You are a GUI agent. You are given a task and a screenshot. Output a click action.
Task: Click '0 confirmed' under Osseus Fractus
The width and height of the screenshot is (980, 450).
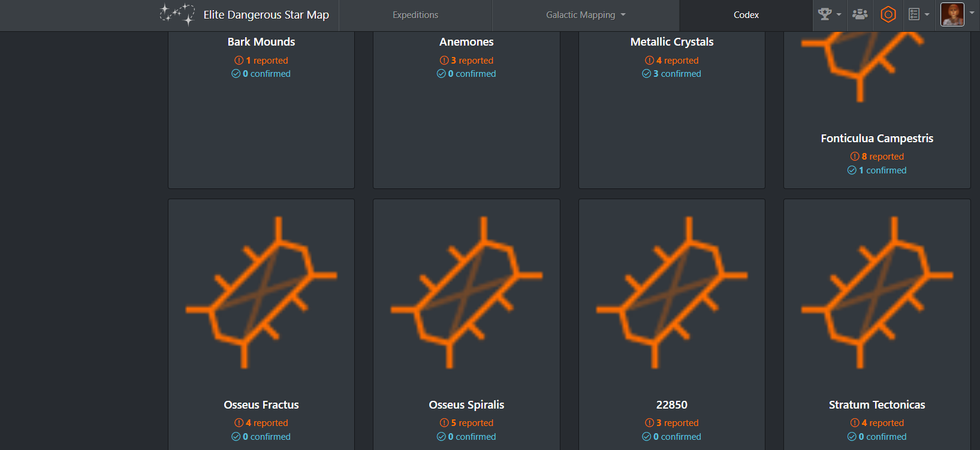tap(261, 437)
